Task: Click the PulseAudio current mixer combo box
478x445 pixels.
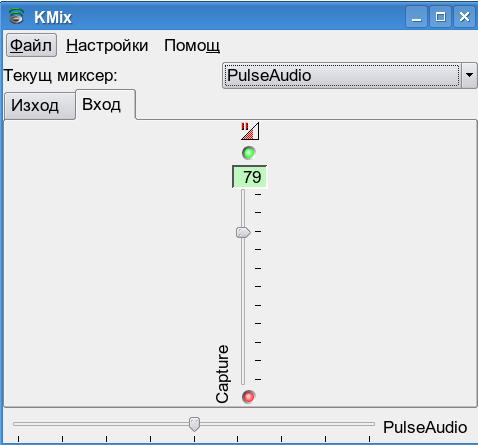Action: tap(349, 75)
